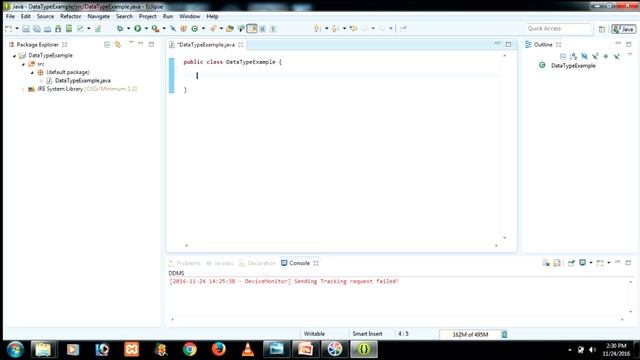Click the Print toolbar icon
640x360 pixels.
tap(47, 29)
